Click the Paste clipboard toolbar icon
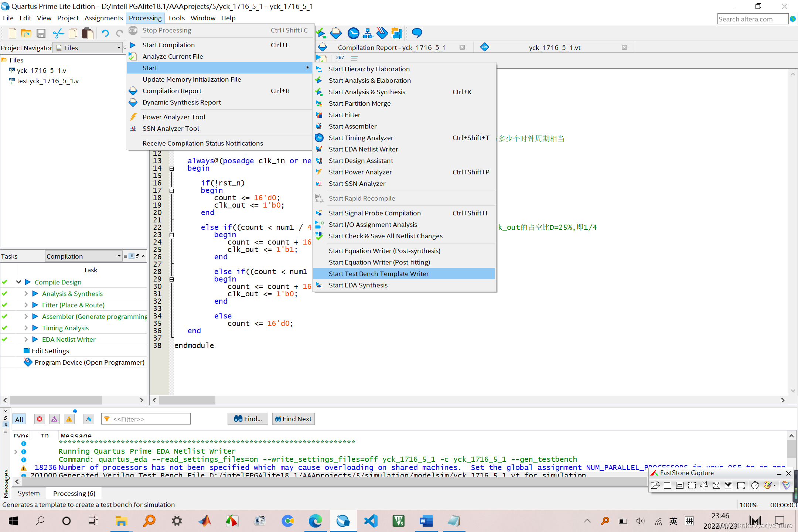 (88, 33)
